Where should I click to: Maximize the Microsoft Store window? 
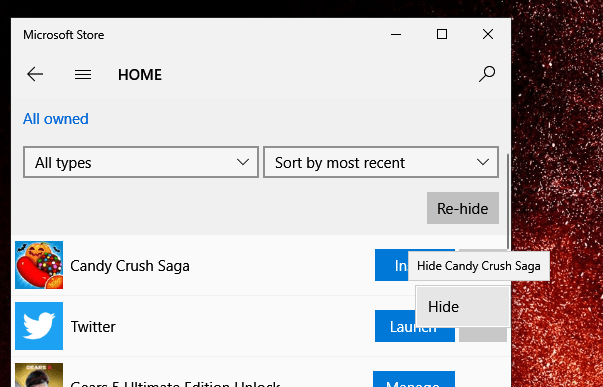[442, 34]
